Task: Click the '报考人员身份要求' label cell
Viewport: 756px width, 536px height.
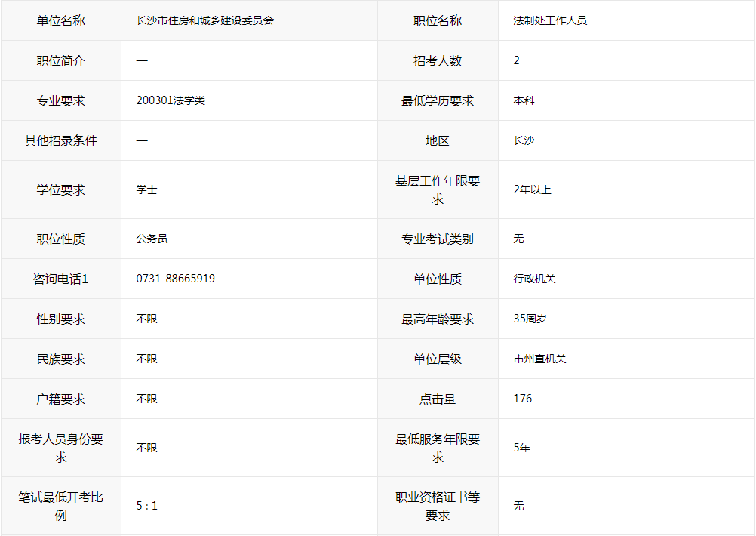Action: pos(61,448)
